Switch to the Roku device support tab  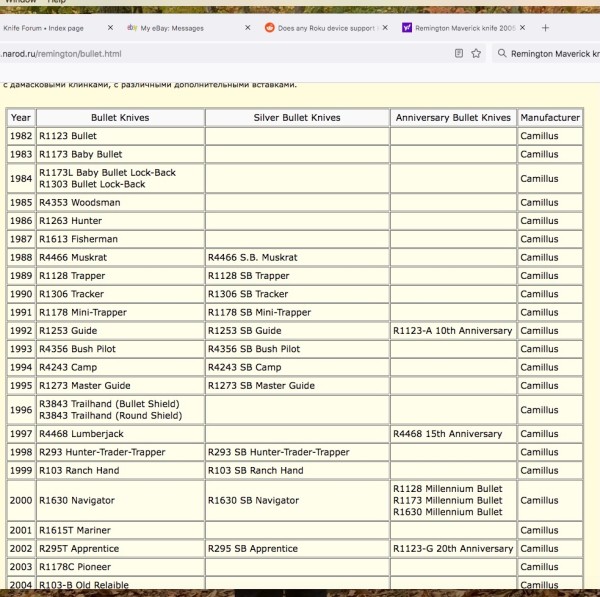[327, 28]
